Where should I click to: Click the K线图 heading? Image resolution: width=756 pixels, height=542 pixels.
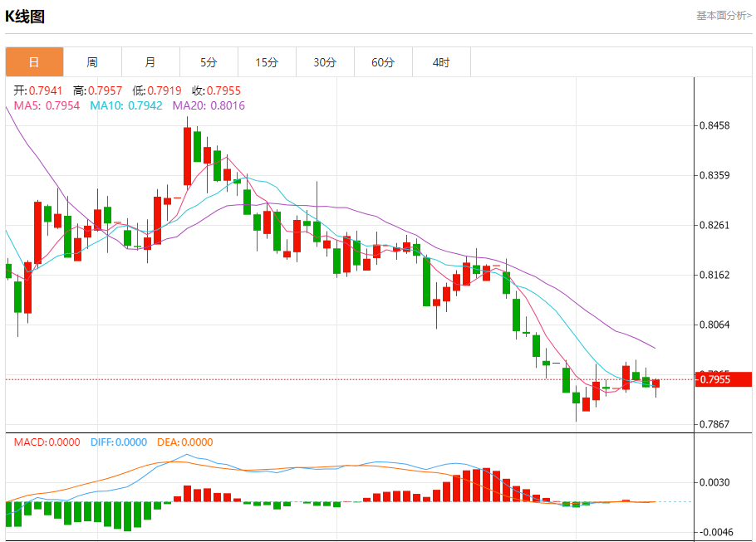pyautogui.click(x=25, y=17)
